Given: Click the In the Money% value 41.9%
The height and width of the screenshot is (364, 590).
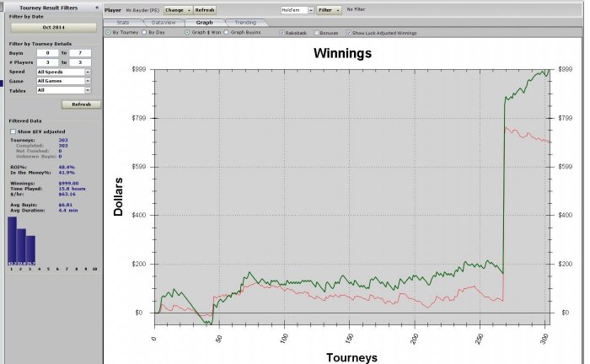Looking at the screenshot, I should coord(67,173).
